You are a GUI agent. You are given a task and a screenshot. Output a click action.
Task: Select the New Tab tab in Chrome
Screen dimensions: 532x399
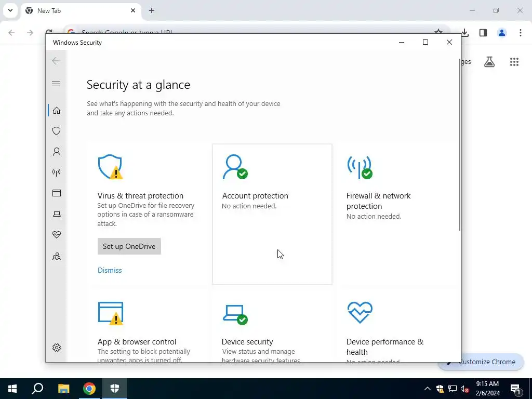click(81, 11)
